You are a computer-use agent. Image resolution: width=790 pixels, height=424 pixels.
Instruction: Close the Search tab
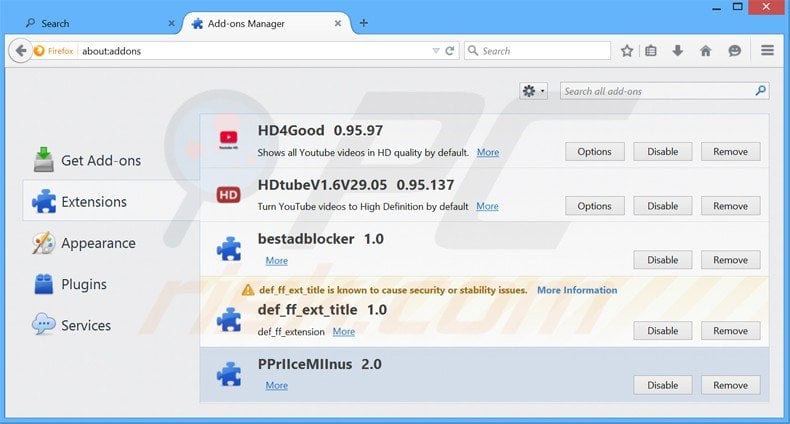(171, 23)
